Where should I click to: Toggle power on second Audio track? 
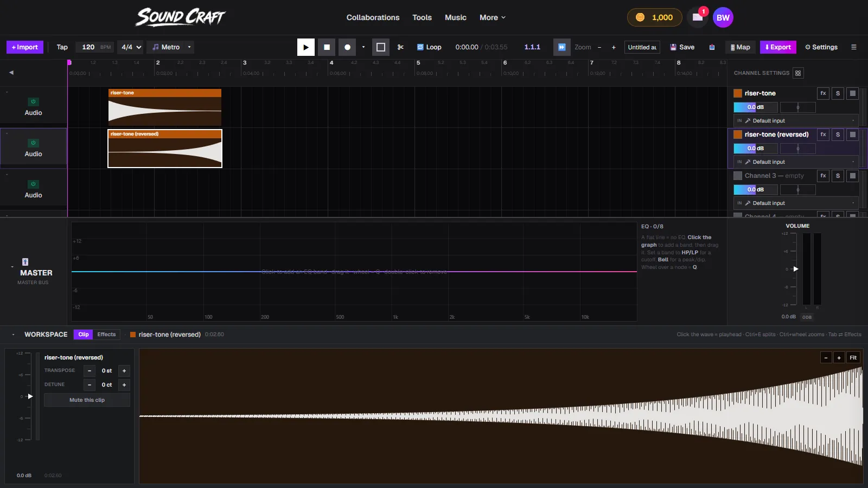[33, 143]
